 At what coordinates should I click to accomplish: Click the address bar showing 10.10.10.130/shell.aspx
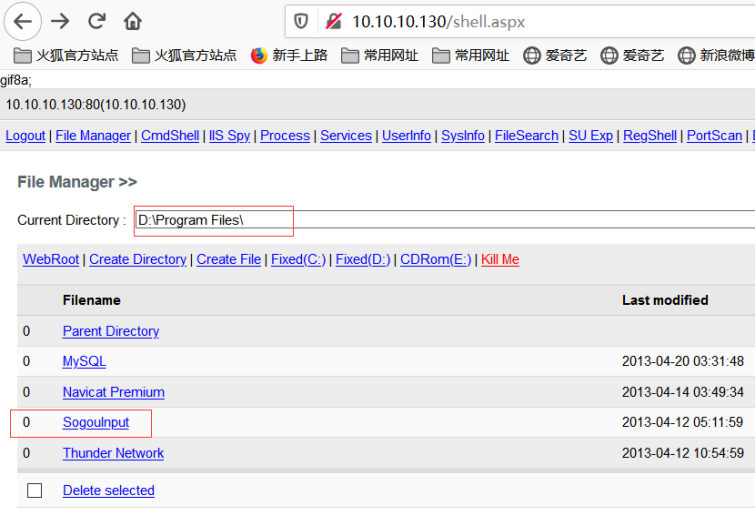[521, 21]
